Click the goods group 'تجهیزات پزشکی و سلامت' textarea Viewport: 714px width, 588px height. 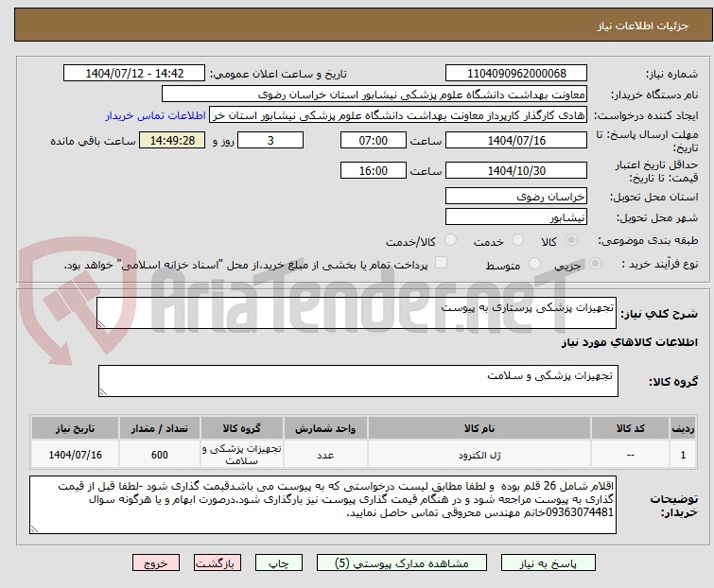pos(358,381)
